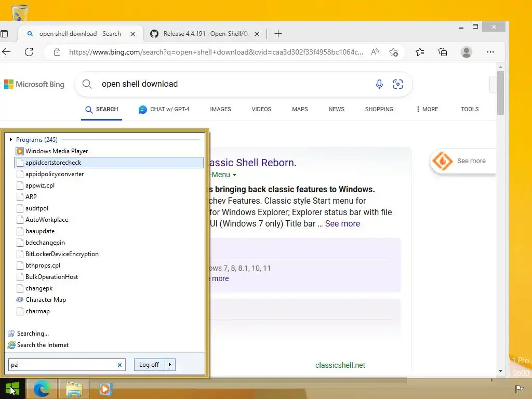Click Search the Internet in start menu
532x399 pixels.
43,345
